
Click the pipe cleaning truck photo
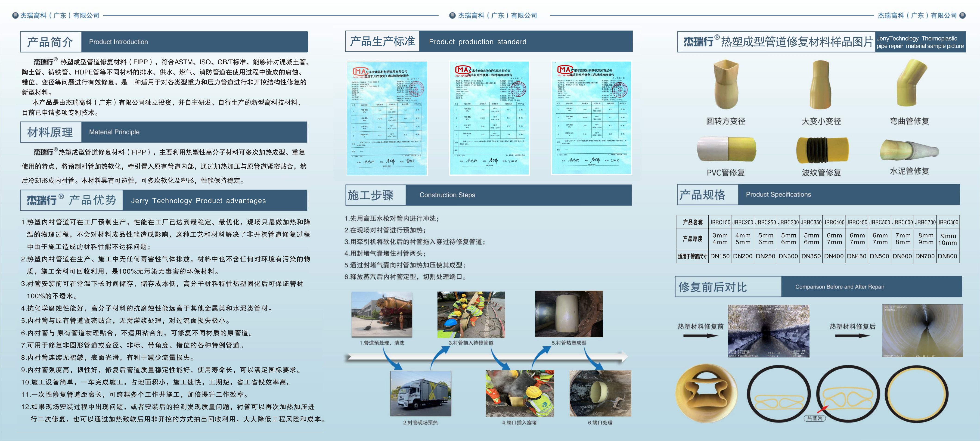point(381,314)
